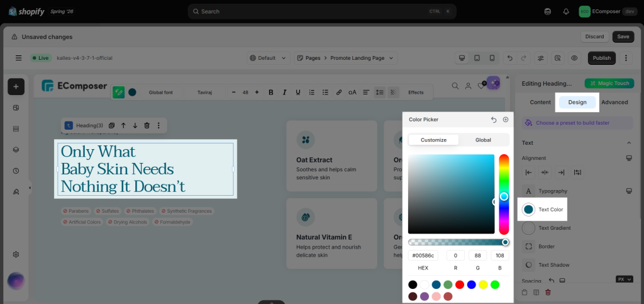Discard unsaved changes
This screenshot has height=304, width=644.
pos(594,37)
